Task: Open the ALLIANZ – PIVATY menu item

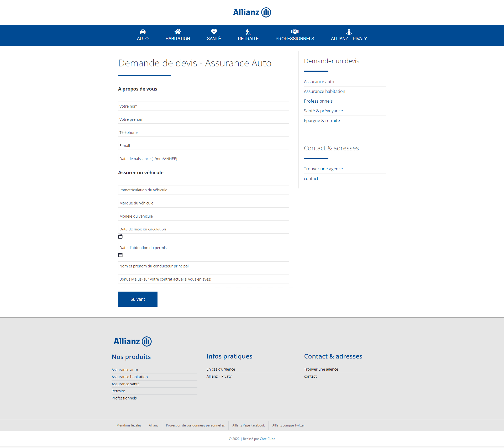Action: [x=349, y=39]
